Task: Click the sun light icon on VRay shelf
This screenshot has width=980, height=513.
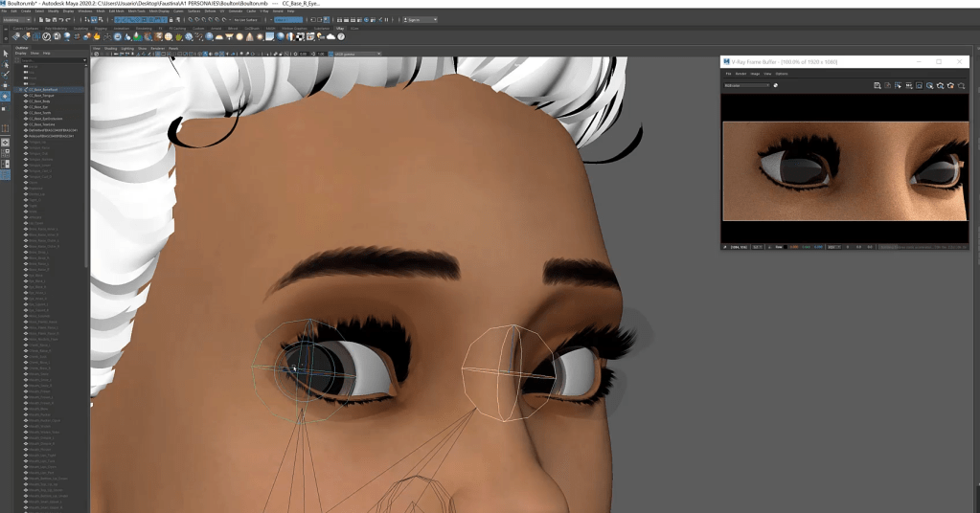Action: pos(260,36)
